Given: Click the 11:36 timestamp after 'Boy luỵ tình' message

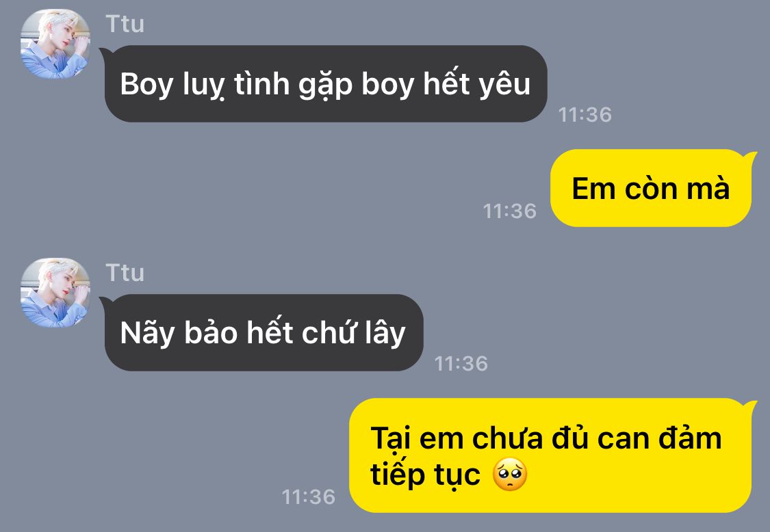Looking at the screenshot, I should pyautogui.click(x=585, y=115).
